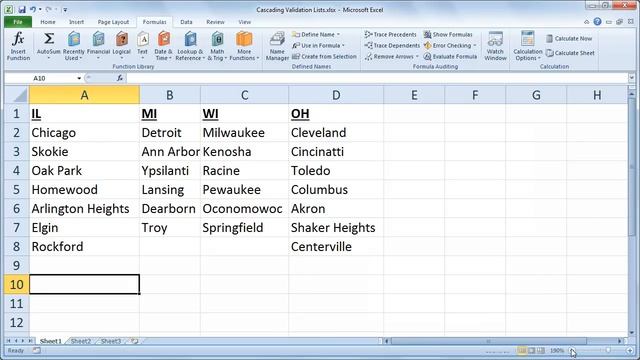This screenshot has width=640, height=360.
Task: Click the Undo icon
Action: 33,9
